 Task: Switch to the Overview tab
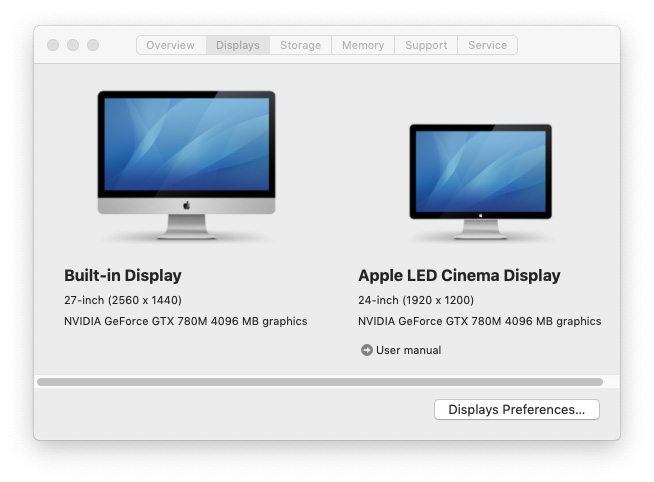pos(171,45)
